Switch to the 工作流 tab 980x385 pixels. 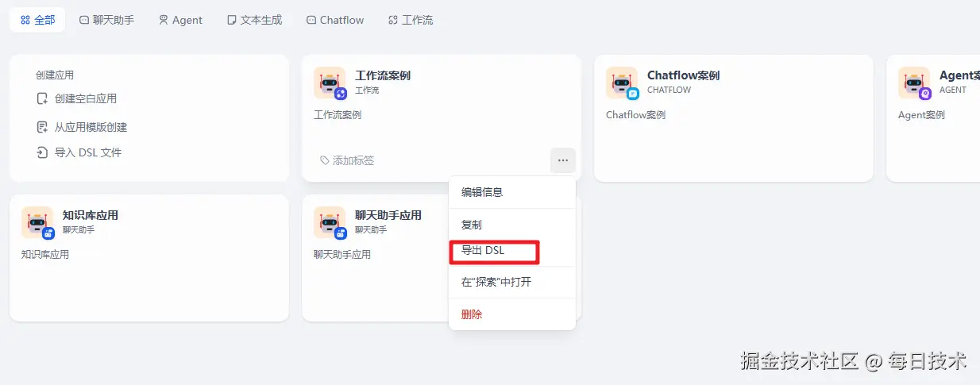(x=411, y=20)
